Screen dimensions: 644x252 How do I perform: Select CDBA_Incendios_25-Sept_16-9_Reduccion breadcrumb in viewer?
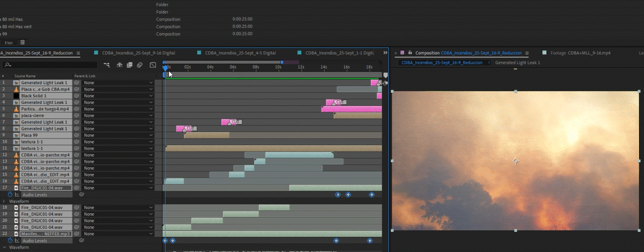coord(442,62)
